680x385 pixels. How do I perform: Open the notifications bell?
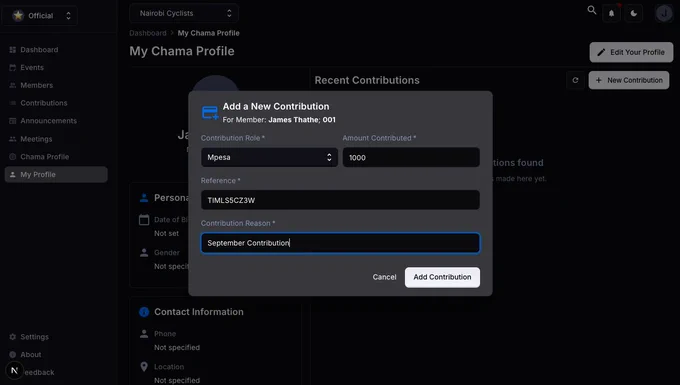(x=611, y=13)
